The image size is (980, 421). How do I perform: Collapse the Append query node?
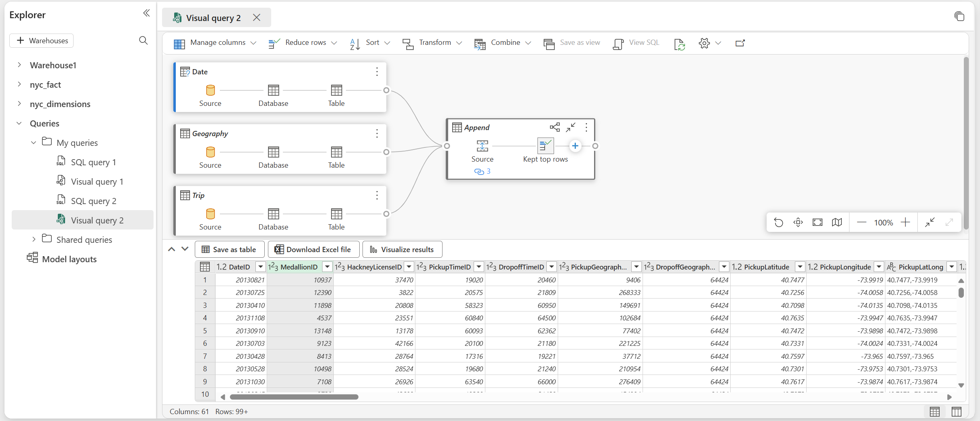pyautogui.click(x=571, y=127)
